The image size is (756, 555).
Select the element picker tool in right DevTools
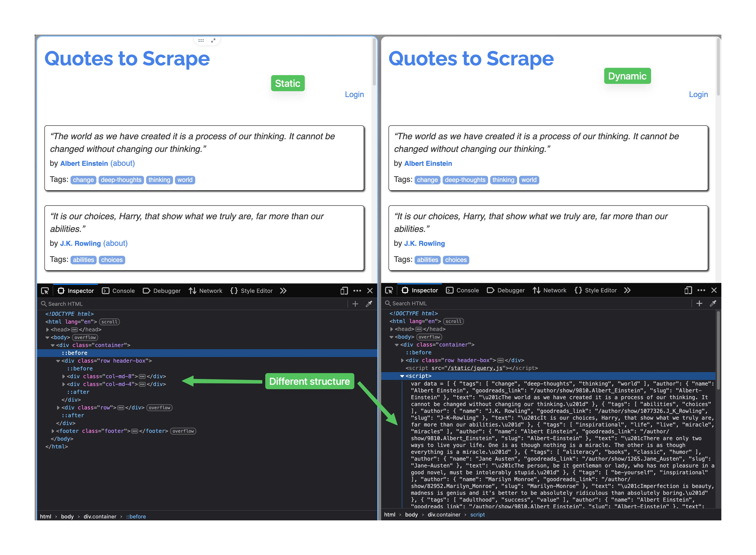pos(389,290)
